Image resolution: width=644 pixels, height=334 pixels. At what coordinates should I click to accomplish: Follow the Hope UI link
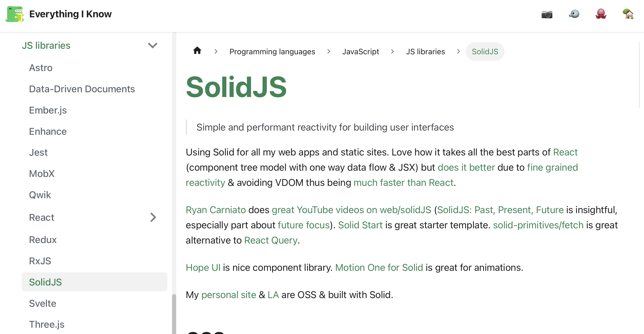(203, 267)
